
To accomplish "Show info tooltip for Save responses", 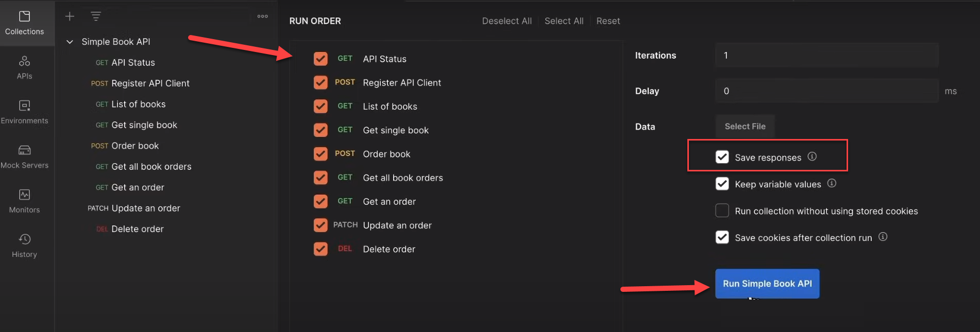I will pyautogui.click(x=812, y=156).
